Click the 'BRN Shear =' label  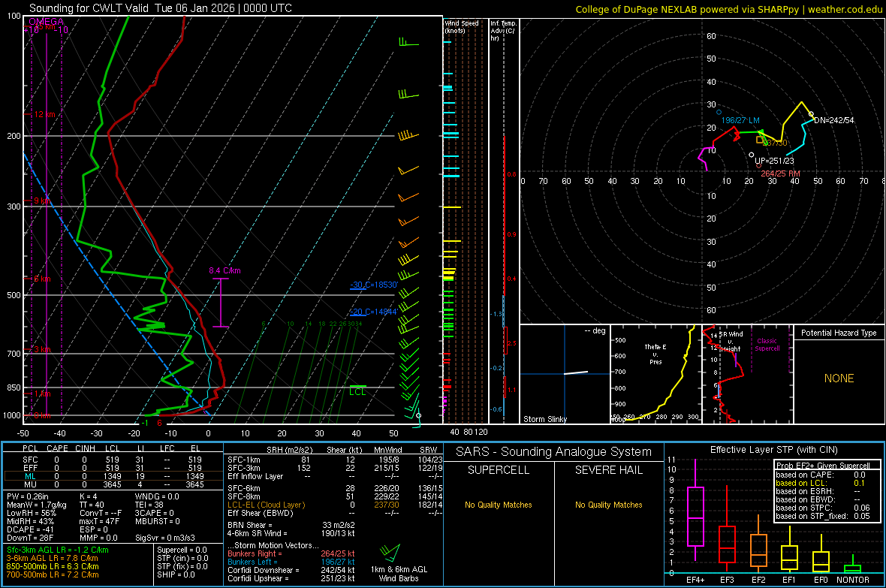pyautogui.click(x=250, y=525)
